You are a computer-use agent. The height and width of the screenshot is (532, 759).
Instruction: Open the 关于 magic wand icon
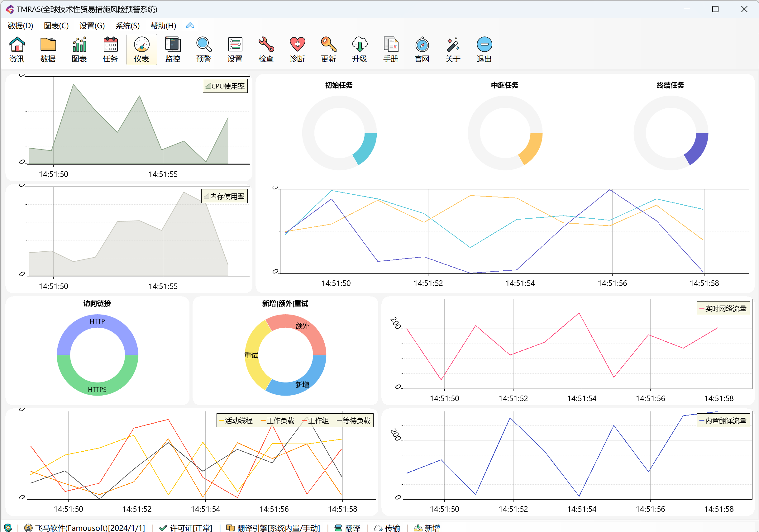click(x=453, y=50)
